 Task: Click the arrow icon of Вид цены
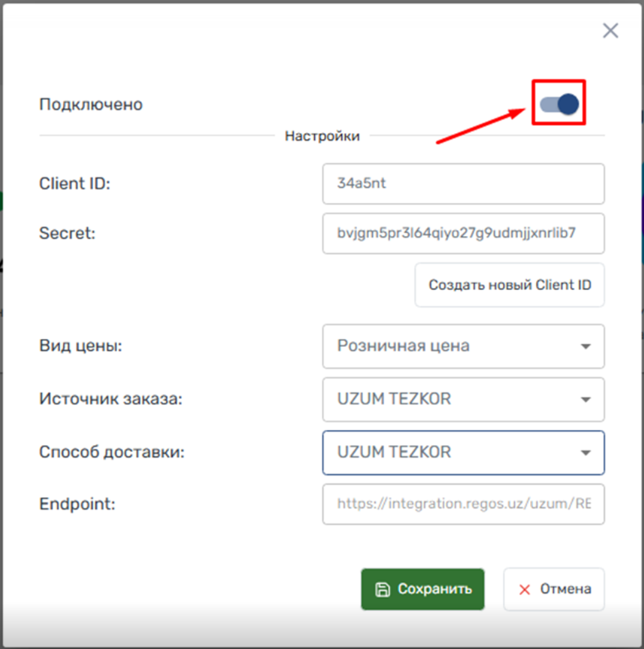(x=586, y=346)
